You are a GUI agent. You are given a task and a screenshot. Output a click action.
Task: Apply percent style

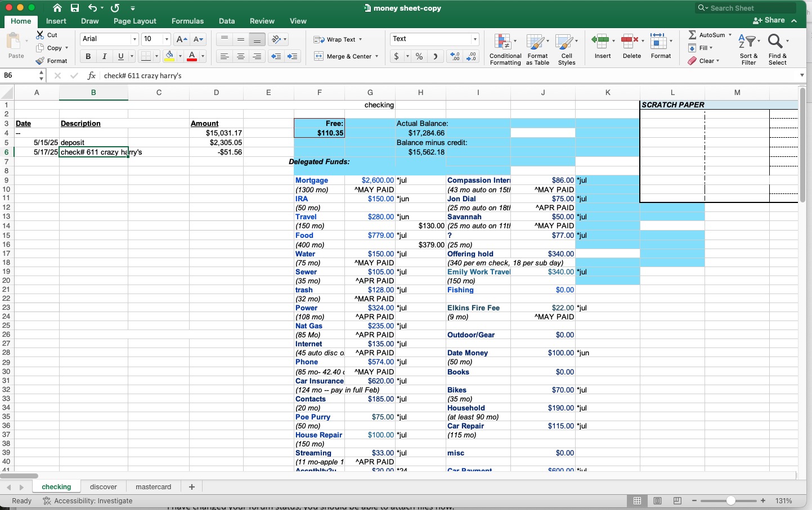(419, 56)
